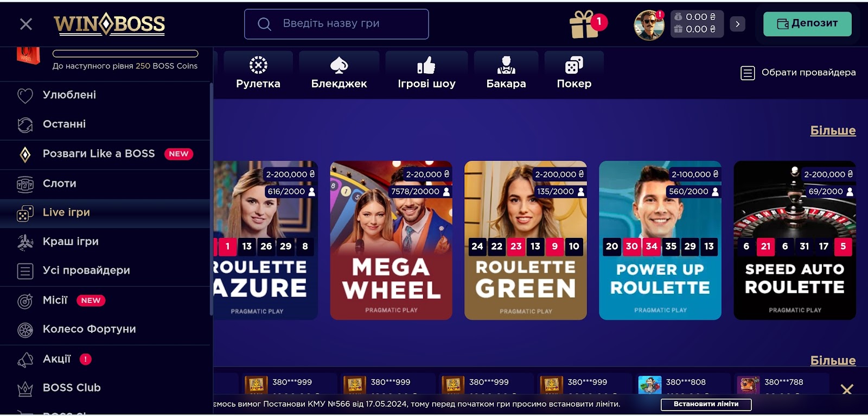The width and height of the screenshot is (868, 416).
Task: Close the sidebar menu with X
Action: 26,24
